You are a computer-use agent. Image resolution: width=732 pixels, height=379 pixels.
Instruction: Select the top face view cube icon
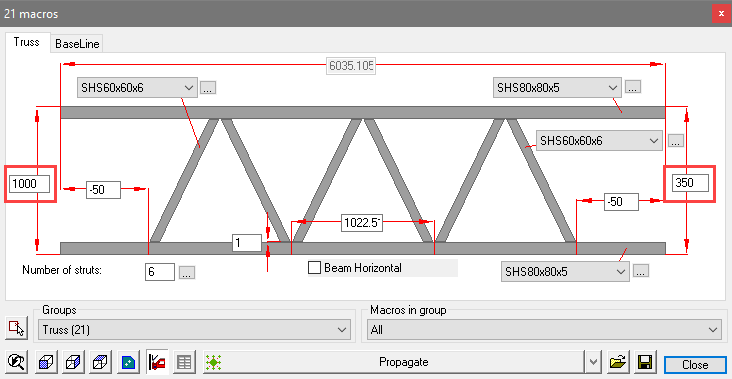pyautogui.click(x=101, y=362)
